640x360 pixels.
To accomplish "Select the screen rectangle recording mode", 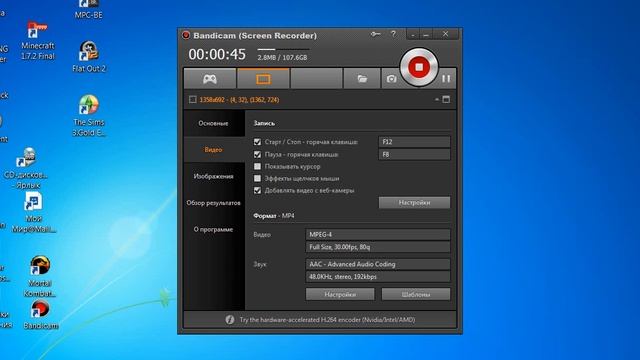I will (263, 78).
